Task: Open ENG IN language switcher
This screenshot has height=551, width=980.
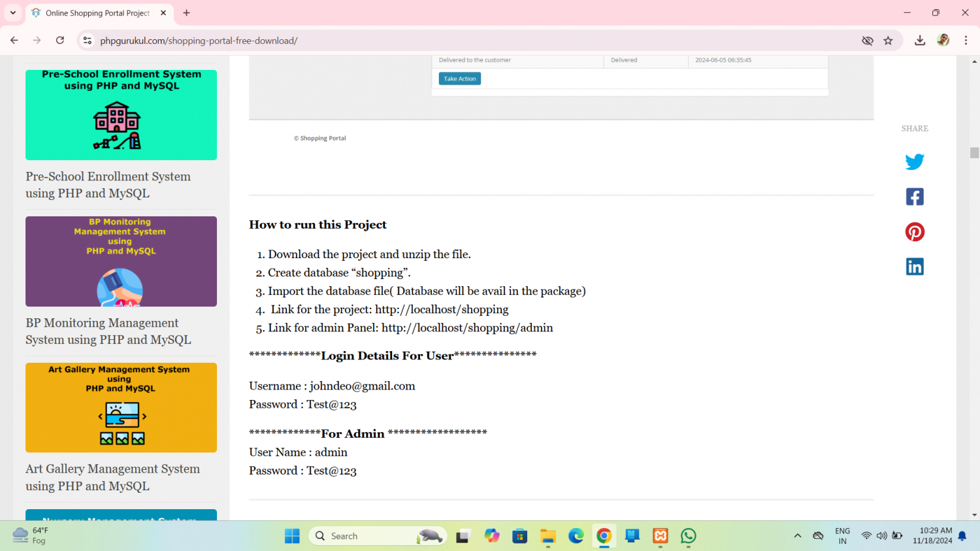Action: [843, 535]
